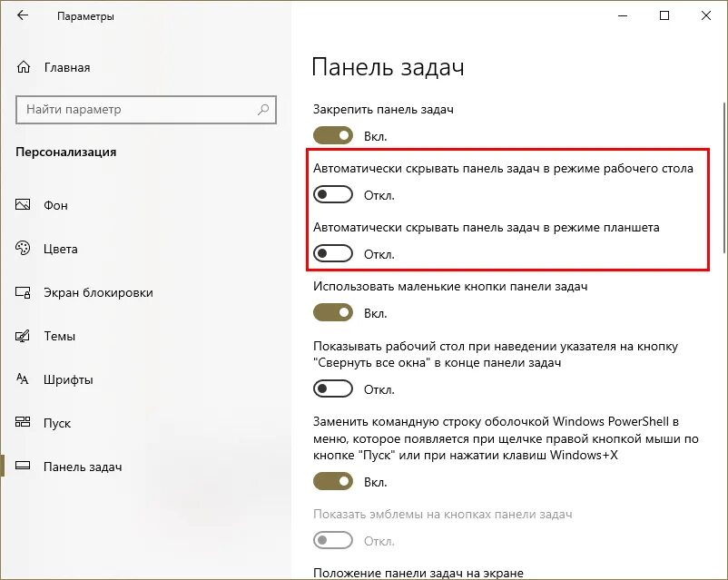Click the Пуск tiles icon
The height and width of the screenshot is (580, 728).
click(x=23, y=422)
